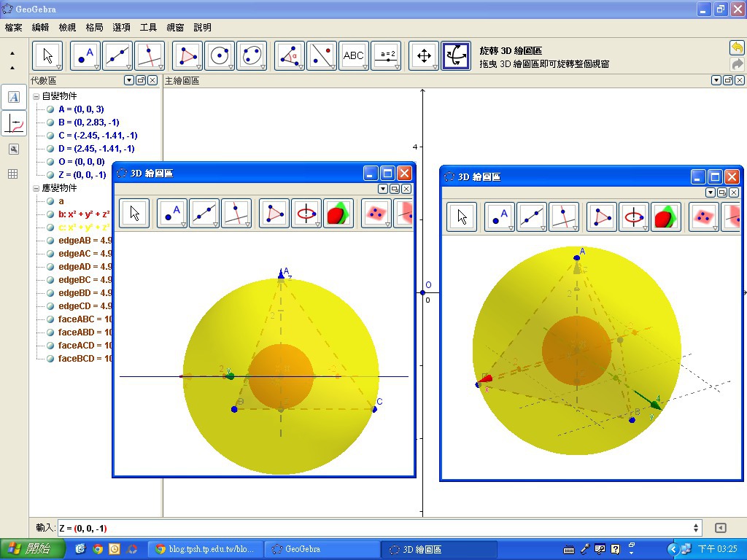The image size is (747, 560).
Task: Open the Algebra perspective sidebar icon
Action: 14,97
